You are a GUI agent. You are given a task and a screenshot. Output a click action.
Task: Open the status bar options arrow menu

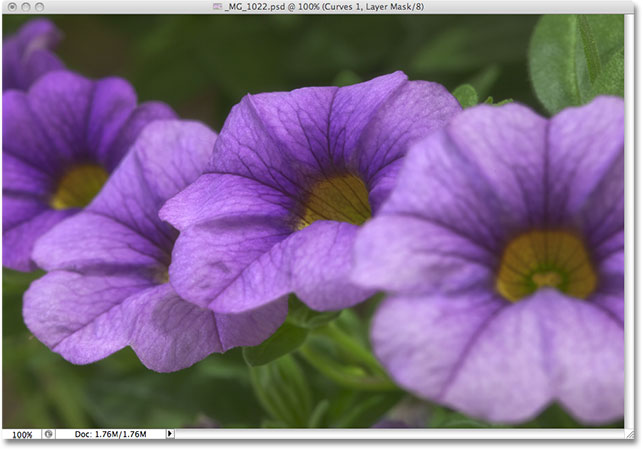tap(170, 434)
